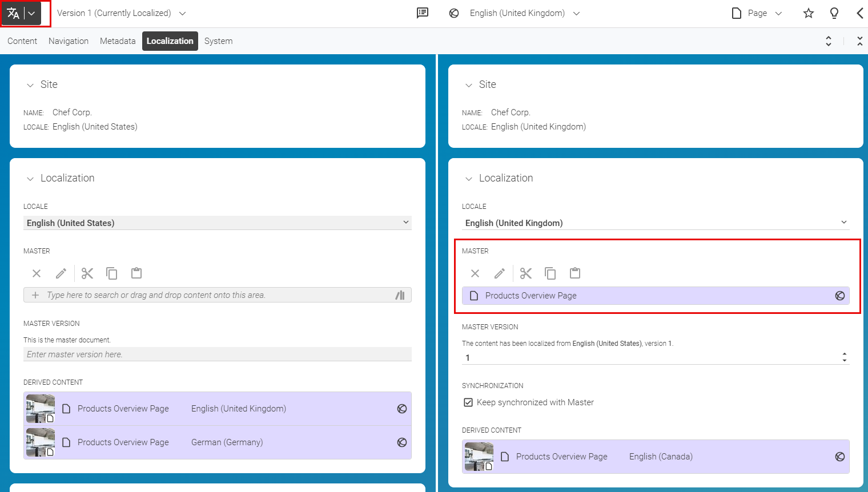The width and height of the screenshot is (868, 492).
Task: Toggle Keep synchronized with Master checkbox
Action: click(468, 402)
